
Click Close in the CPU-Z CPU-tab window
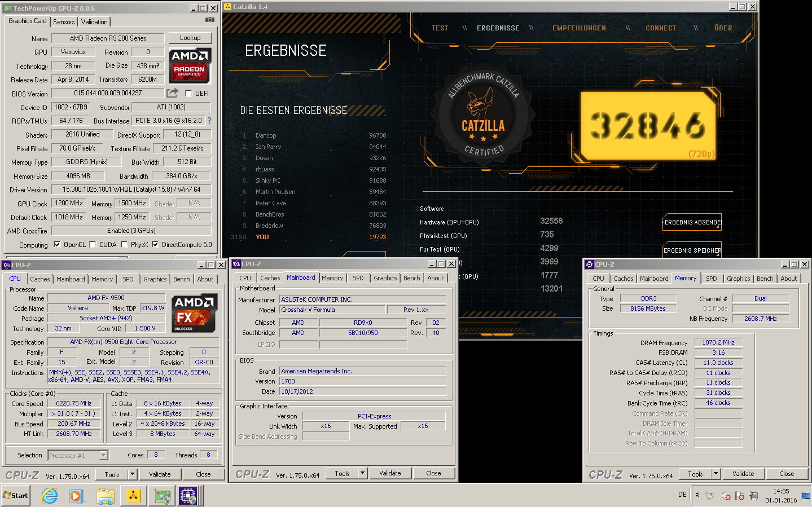203,474
